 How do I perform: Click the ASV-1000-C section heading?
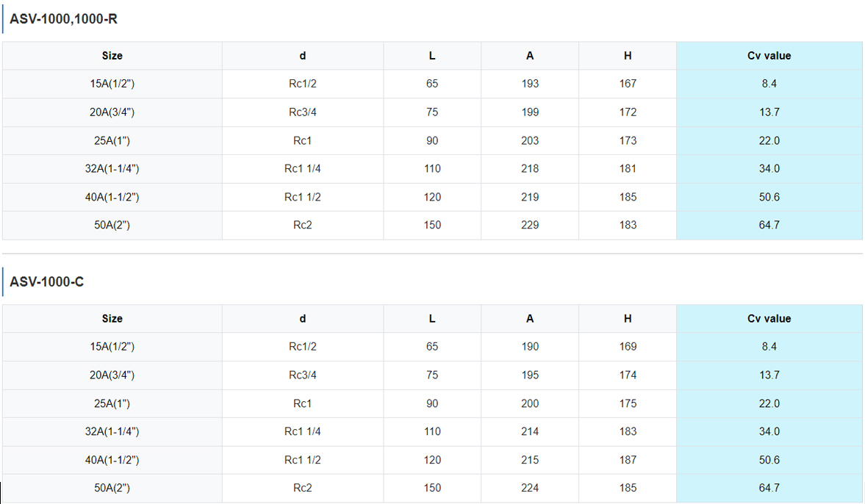[x=46, y=282]
